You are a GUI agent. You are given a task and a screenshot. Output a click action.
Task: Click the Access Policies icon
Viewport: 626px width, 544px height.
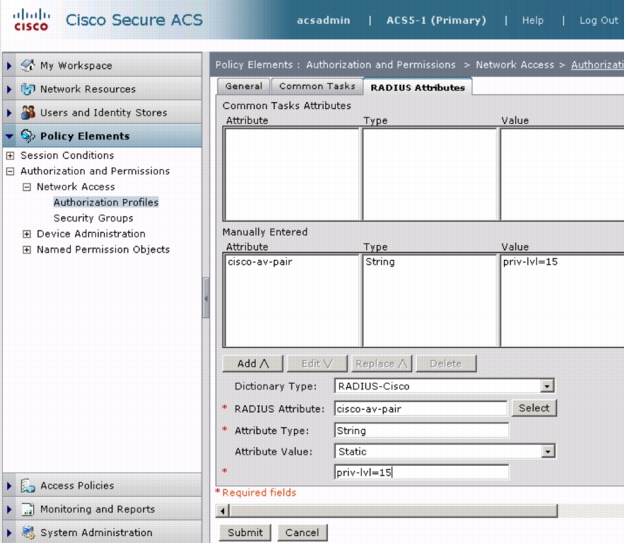click(28, 486)
